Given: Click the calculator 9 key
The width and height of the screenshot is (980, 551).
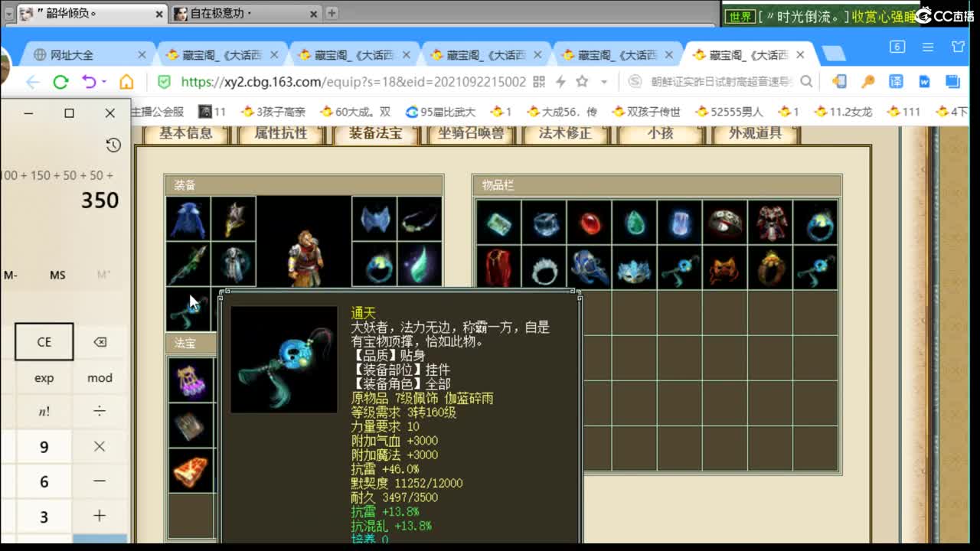Looking at the screenshot, I should (44, 447).
